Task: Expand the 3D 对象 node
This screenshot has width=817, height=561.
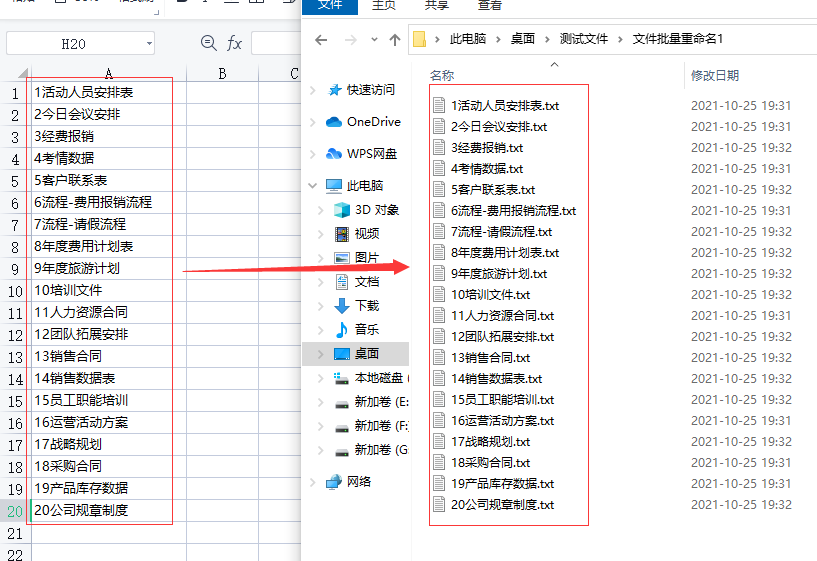Action: pyautogui.click(x=321, y=210)
